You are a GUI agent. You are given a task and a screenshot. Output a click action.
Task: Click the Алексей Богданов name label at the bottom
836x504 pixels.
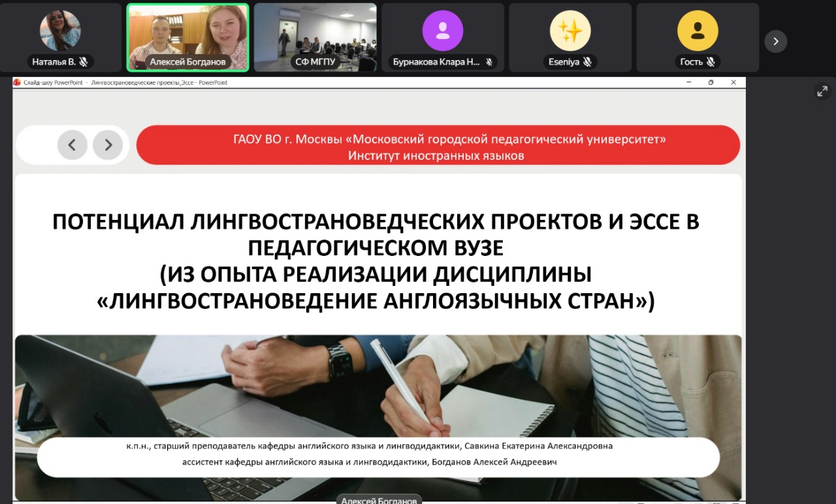tap(379, 499)
